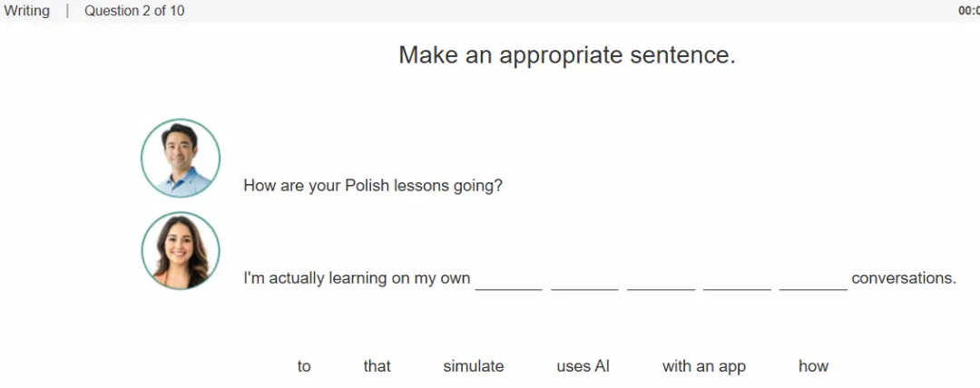Viewport: 980px width, 388px height.
Task: Choose the word tile "that"
Action: coord(377,366)
